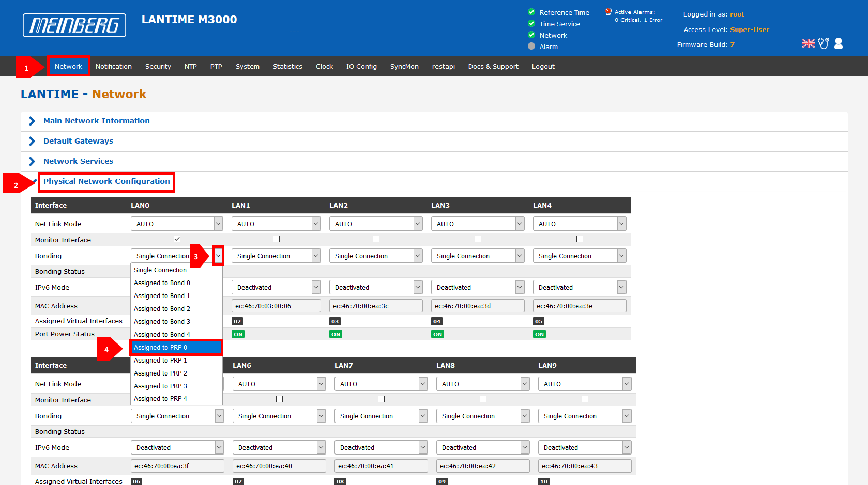Click the red Active Alarms bell icon

pos(608,12)
